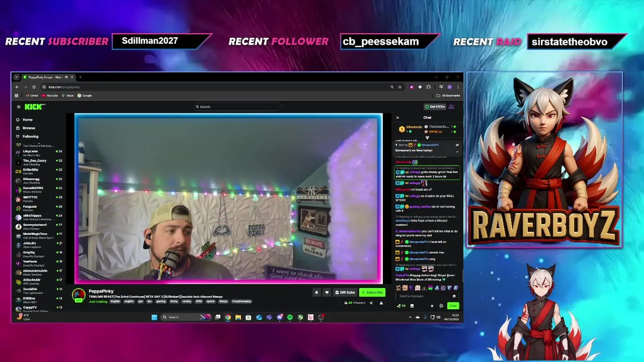
Task: Open the Windows Start menu
Action: pyautogui.click(x=154, y=317)
